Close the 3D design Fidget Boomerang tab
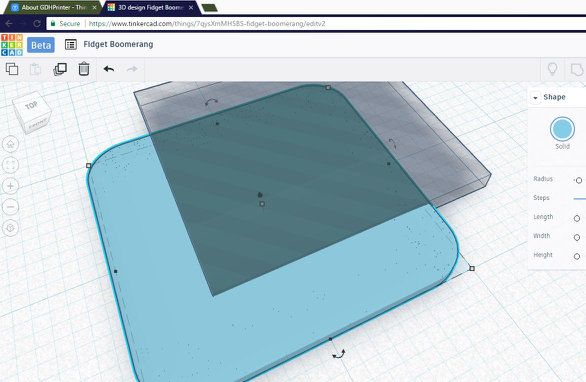The image size is (586, 382). pos(191,7)
